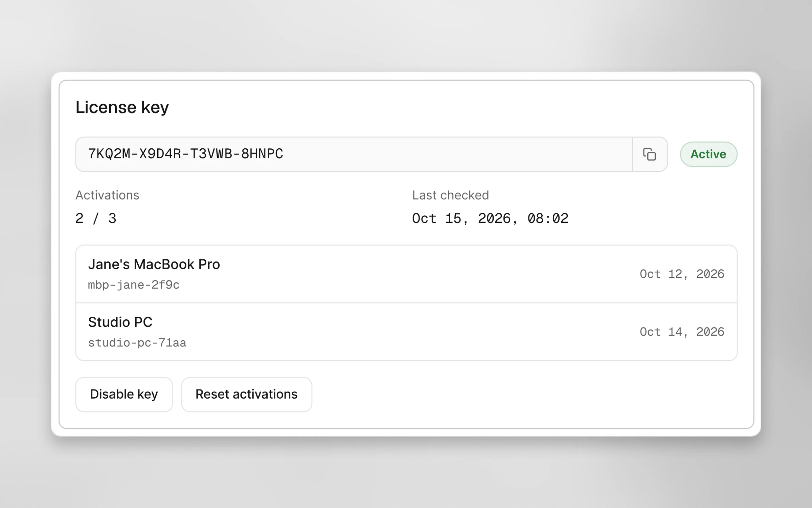Click the Oct 12, 2026 activation date
This screenshot has height=508, width=812.
click(682, 274)
